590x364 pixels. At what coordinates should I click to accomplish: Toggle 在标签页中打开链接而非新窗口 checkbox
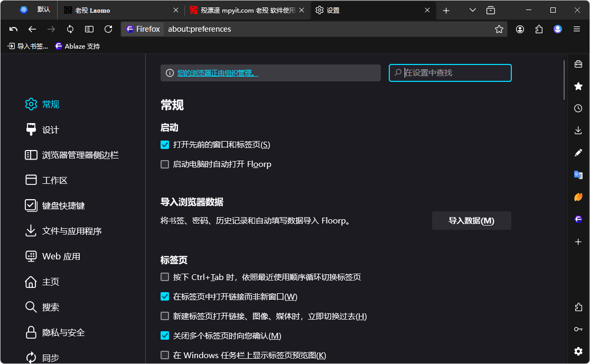(x=165, y=297)
